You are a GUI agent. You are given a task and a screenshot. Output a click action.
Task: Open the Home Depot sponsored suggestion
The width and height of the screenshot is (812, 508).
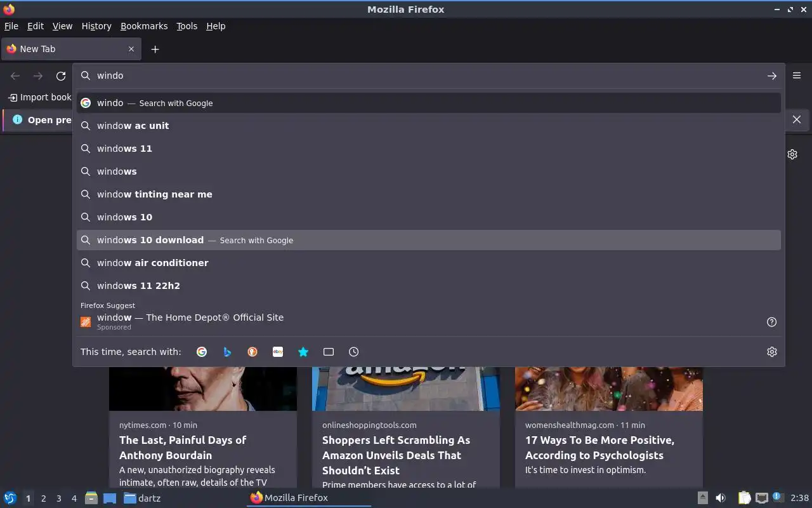coord(429,322)
